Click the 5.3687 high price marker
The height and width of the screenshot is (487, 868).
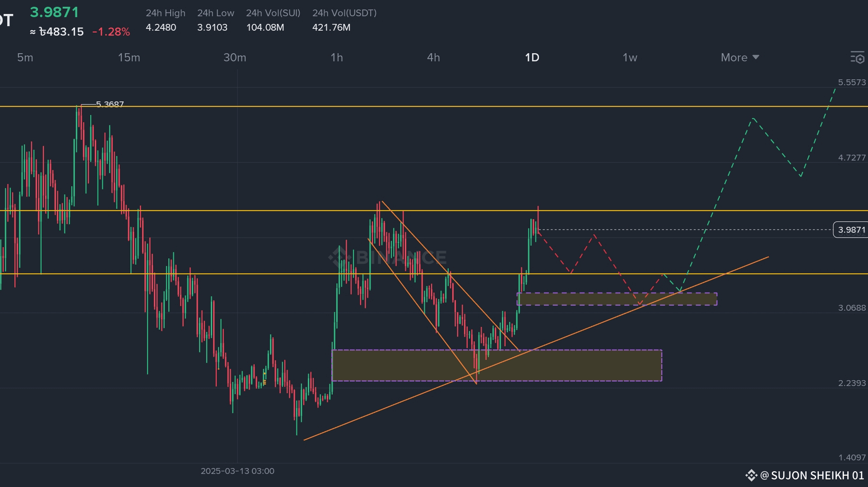(110, 105)
